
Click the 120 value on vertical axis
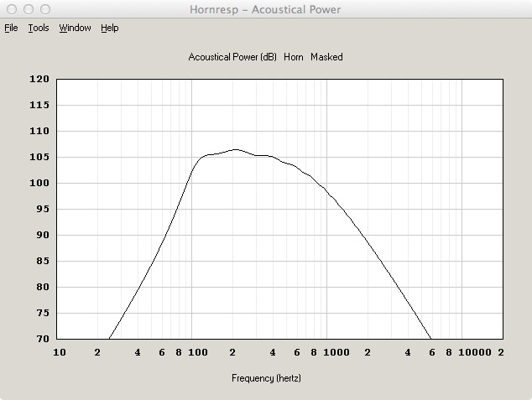tap(39, 79)
